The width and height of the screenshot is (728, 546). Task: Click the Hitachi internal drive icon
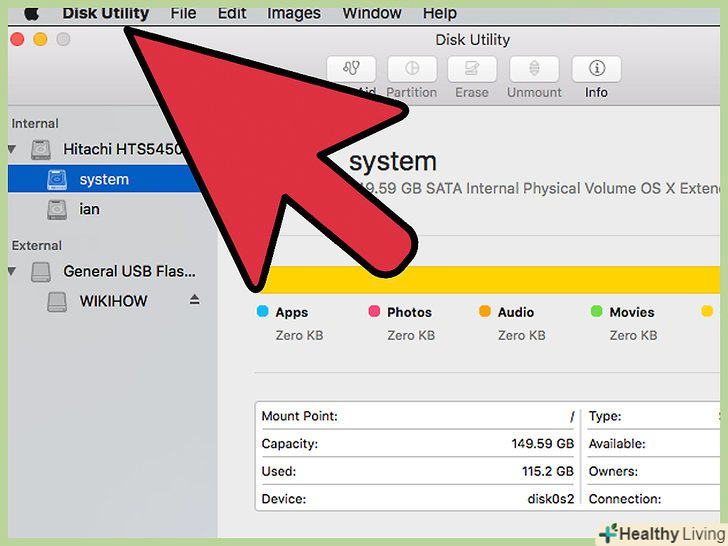41,150
